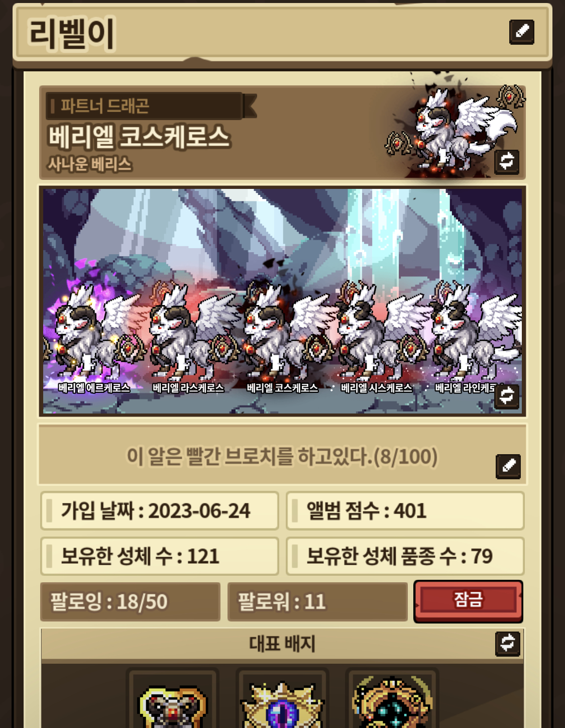Open the 팔로잉 : 18/50 list

(130, 602)
